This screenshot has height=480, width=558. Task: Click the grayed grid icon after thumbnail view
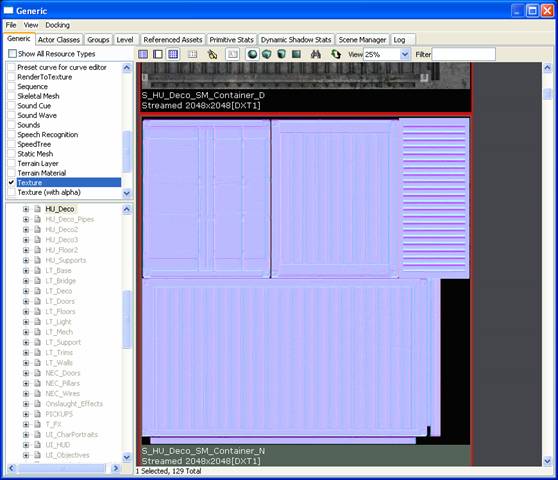(x=193, y=54)
